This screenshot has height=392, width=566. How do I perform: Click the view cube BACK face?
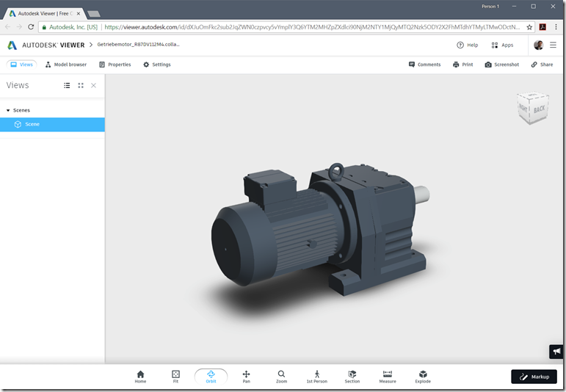click(539, 109)
